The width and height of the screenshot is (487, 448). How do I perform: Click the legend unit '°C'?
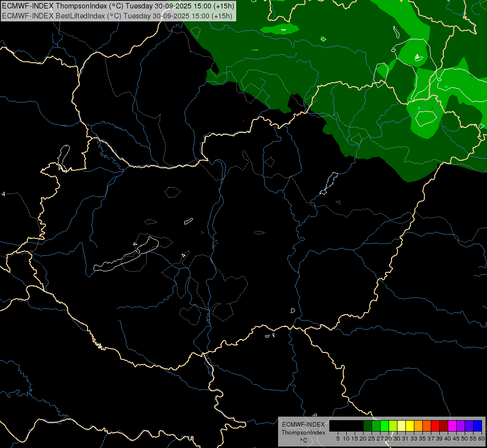304,441
